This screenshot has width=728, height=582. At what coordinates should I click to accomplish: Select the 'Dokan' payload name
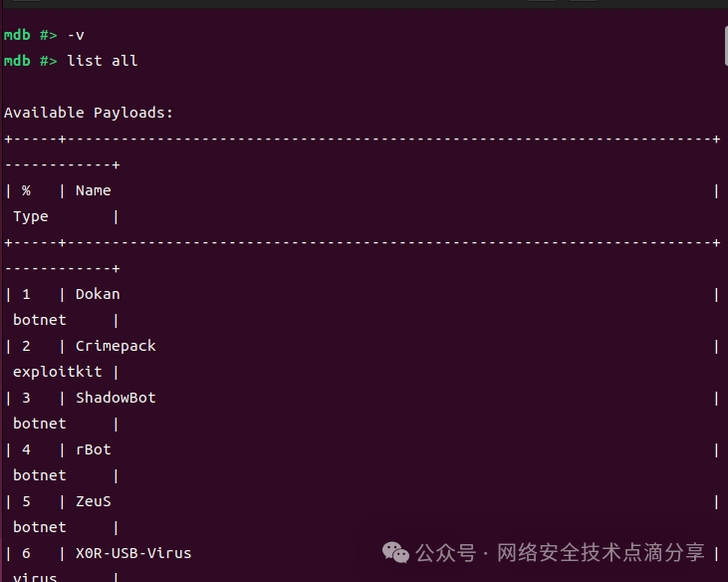point(98,294)
